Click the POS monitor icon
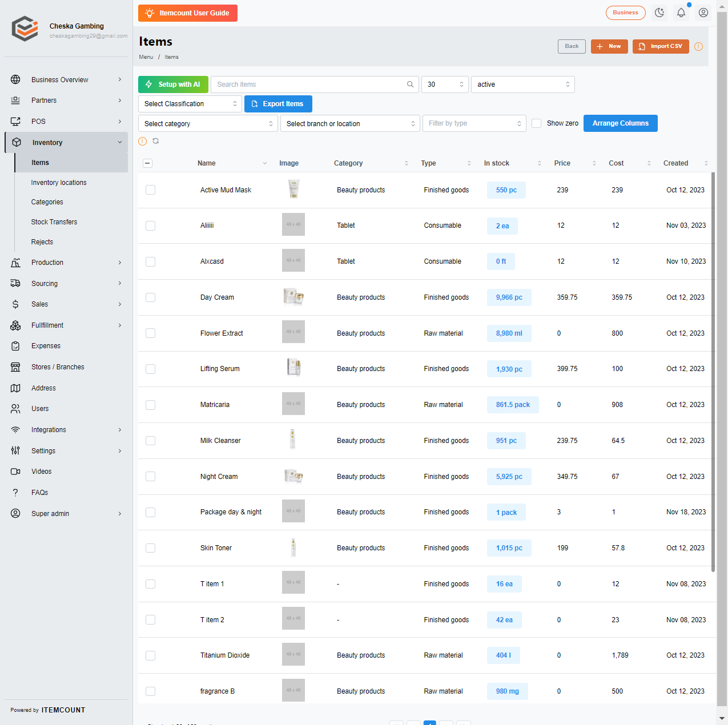Screen dimensions: 728x725 pos(15,122)
